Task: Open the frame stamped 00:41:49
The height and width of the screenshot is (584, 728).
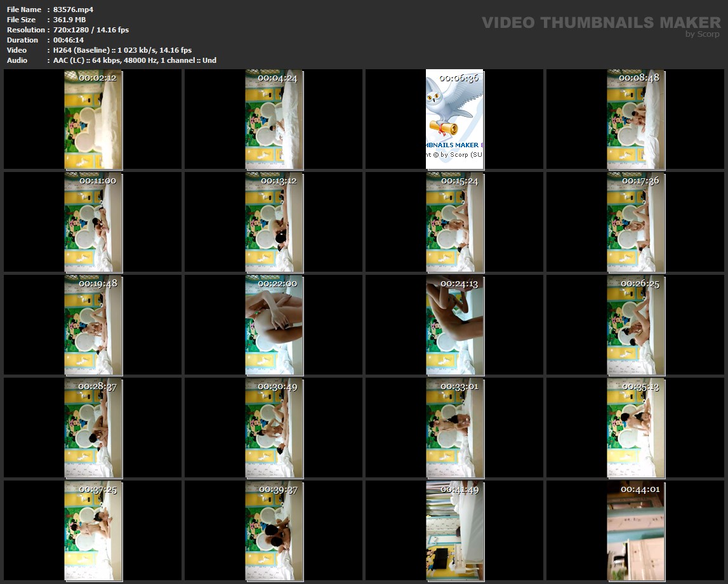Action: point(454,531)
